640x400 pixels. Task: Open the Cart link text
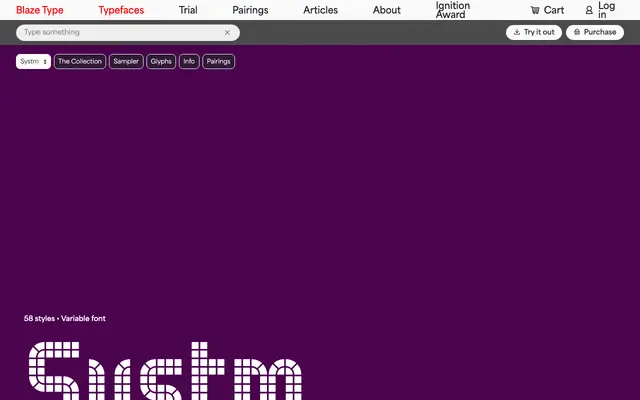pos(554,10)
